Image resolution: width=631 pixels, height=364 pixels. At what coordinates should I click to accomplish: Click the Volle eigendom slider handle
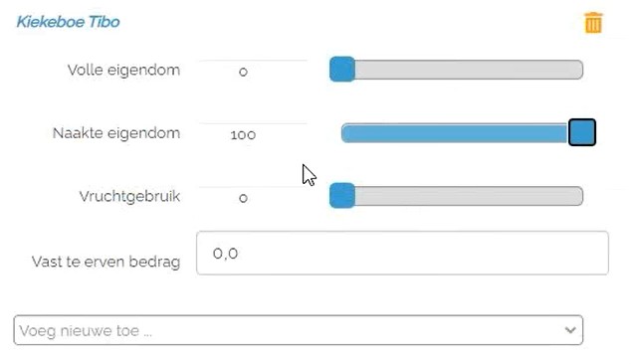[x=342, y=70]
